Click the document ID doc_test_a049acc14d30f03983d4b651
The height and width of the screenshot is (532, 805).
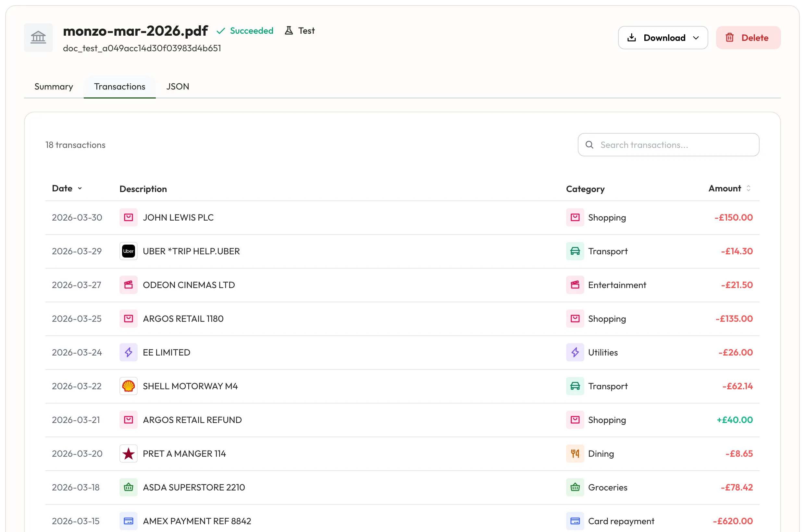click(142, 48)
